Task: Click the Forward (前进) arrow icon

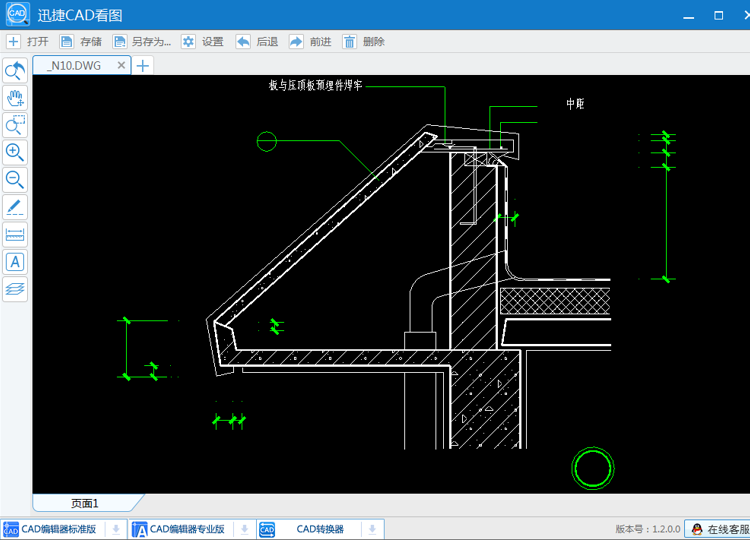Action: point(296,42)
